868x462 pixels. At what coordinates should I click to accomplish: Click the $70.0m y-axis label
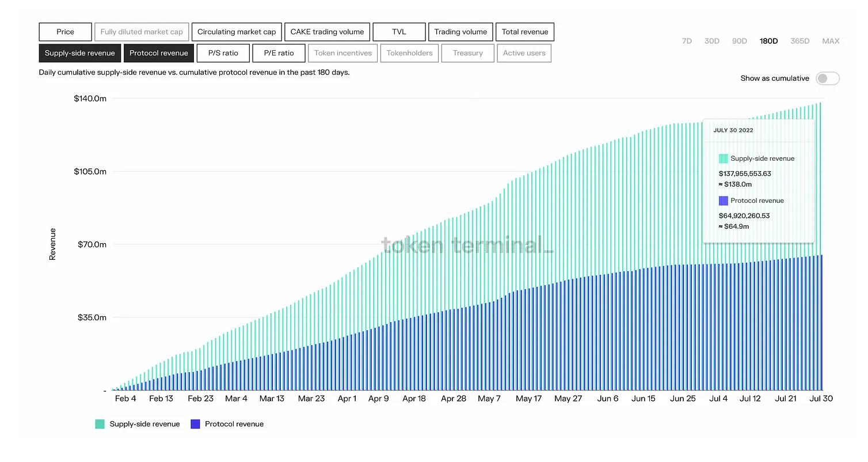pyautogui.click(x=92, y=244)
